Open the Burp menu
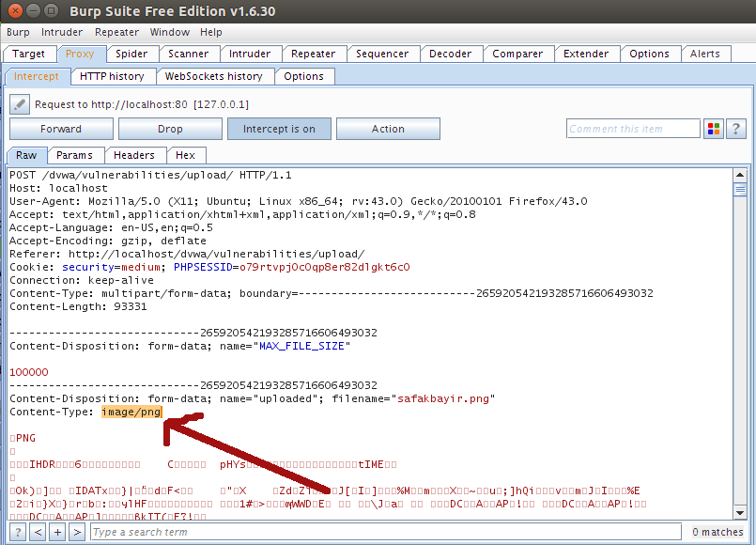Image resolution: width=756 pixels, height=545 pixels. 18,32
